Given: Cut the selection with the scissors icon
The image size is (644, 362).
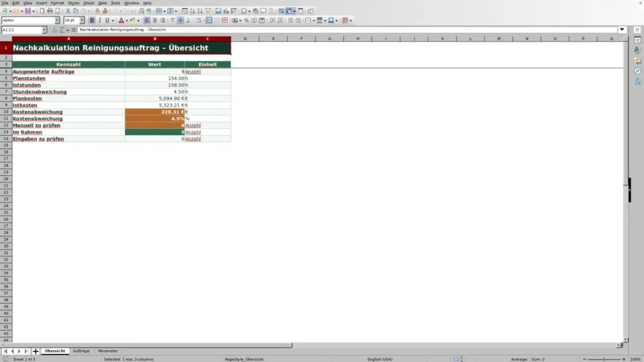Looking at the screenshot, I should pos(68,11).
